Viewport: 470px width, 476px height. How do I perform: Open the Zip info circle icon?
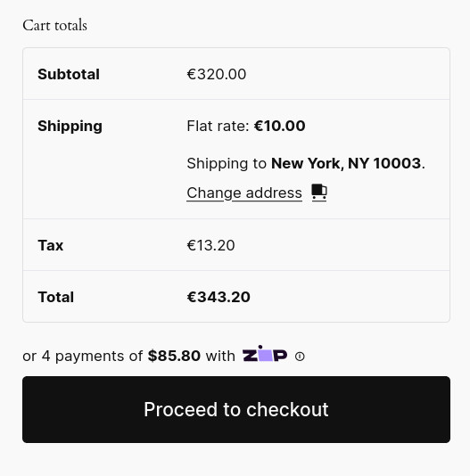coord(300,356)
